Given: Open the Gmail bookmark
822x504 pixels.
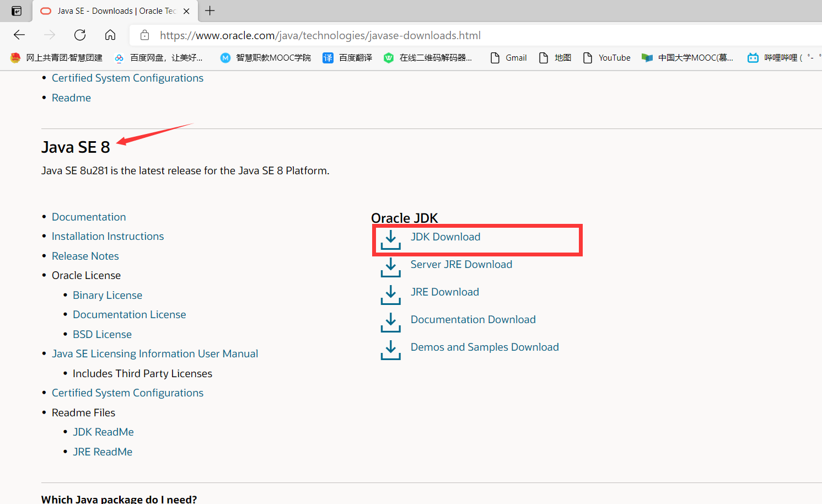Looking at the screenshot, I should (508, 58).
